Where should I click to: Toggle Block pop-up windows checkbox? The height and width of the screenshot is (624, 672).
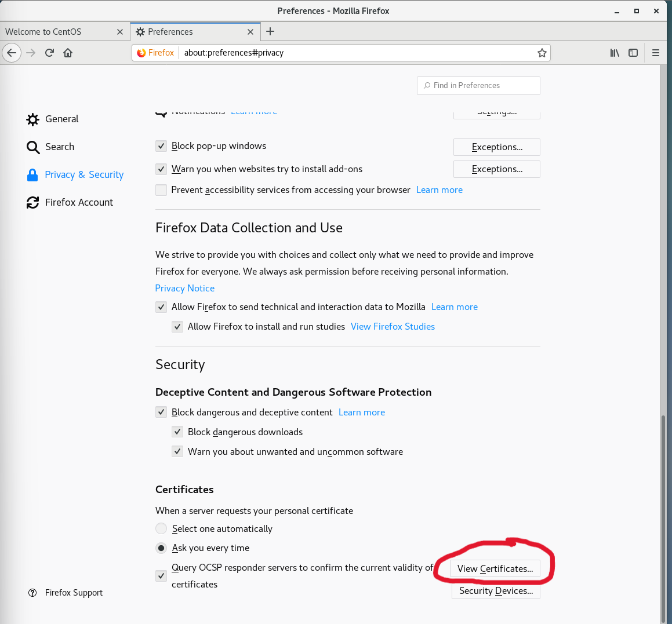161,146
